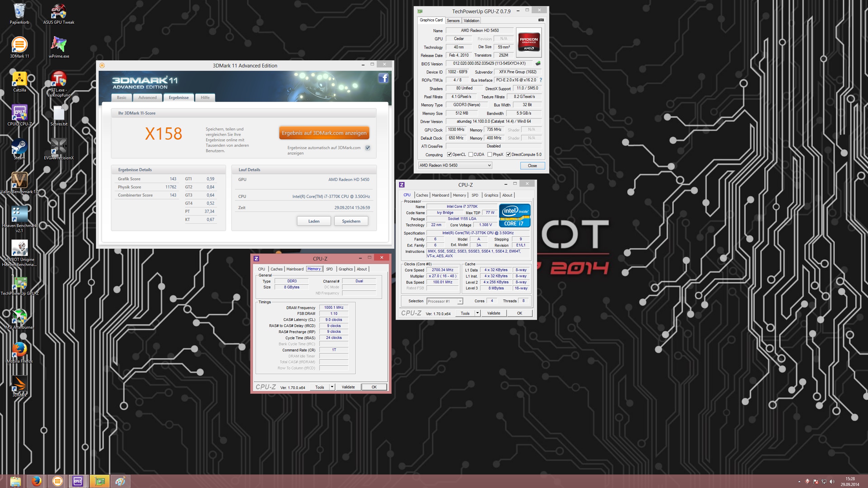Click GPU-Z screenshot camera icon
The width and height of the screenshot is (868, 488).
(541, 20)
